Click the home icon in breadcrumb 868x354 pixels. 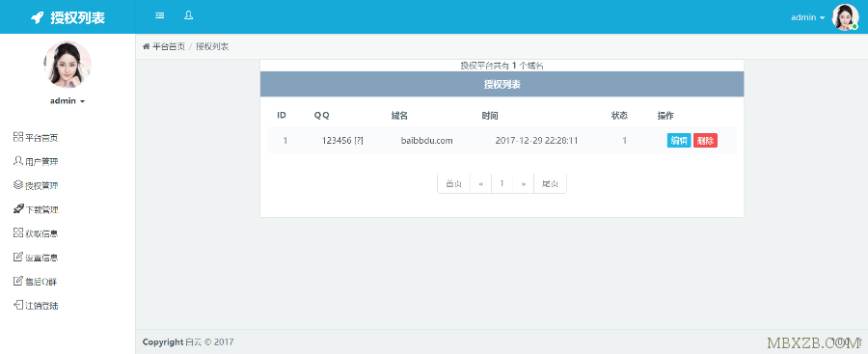point(147,46)
